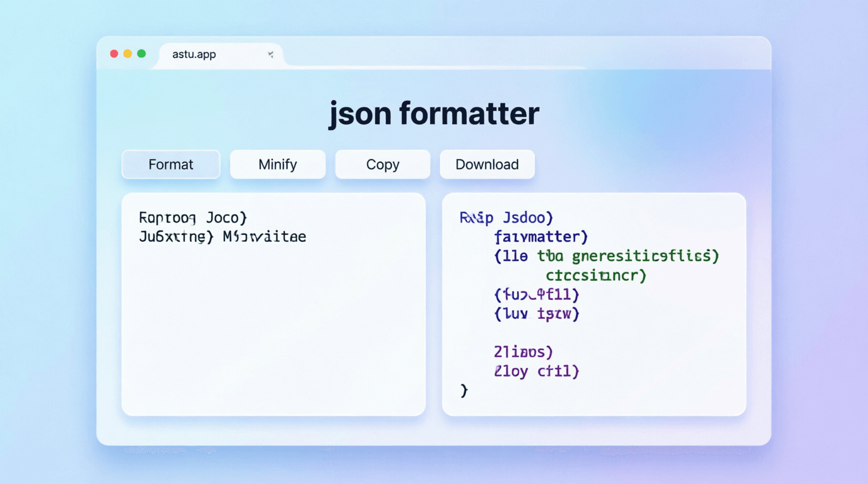
Task: Click the Minify button
Action: click(278, 164)
